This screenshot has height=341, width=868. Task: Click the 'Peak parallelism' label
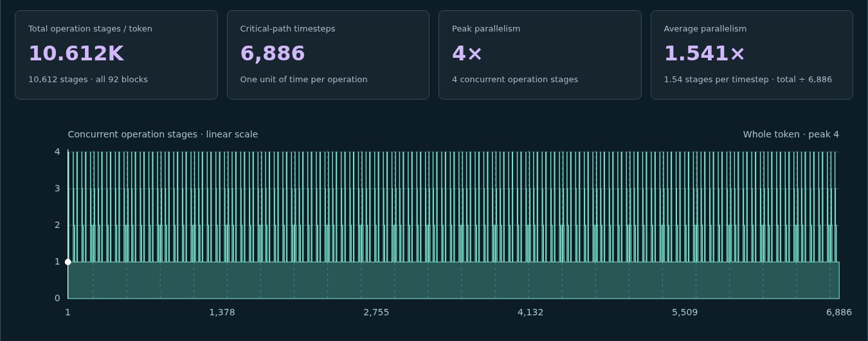486,29
